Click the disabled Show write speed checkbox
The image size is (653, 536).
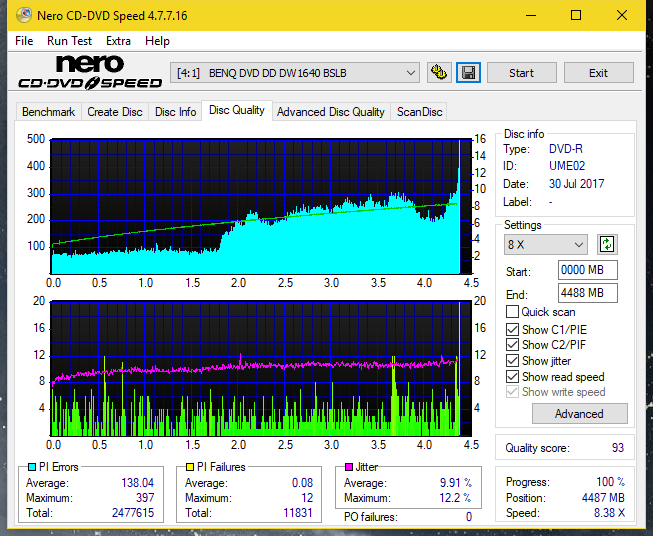coord(512,392)
